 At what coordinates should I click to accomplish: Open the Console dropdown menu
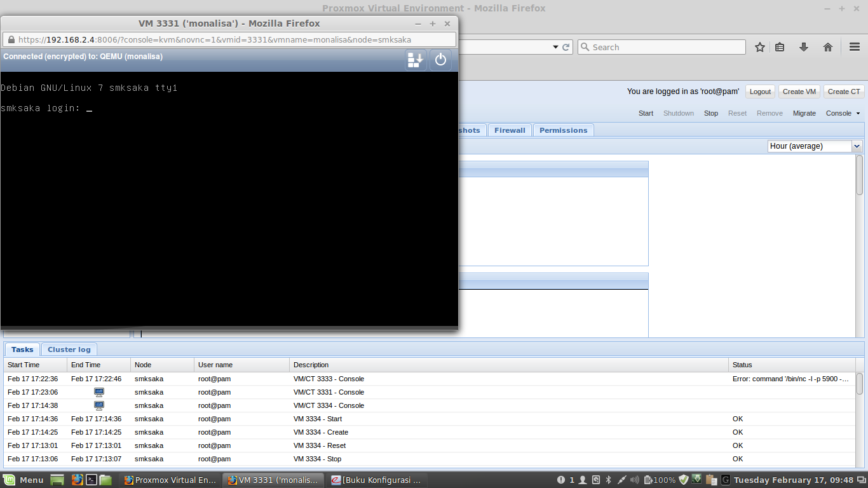pos(843,113)
